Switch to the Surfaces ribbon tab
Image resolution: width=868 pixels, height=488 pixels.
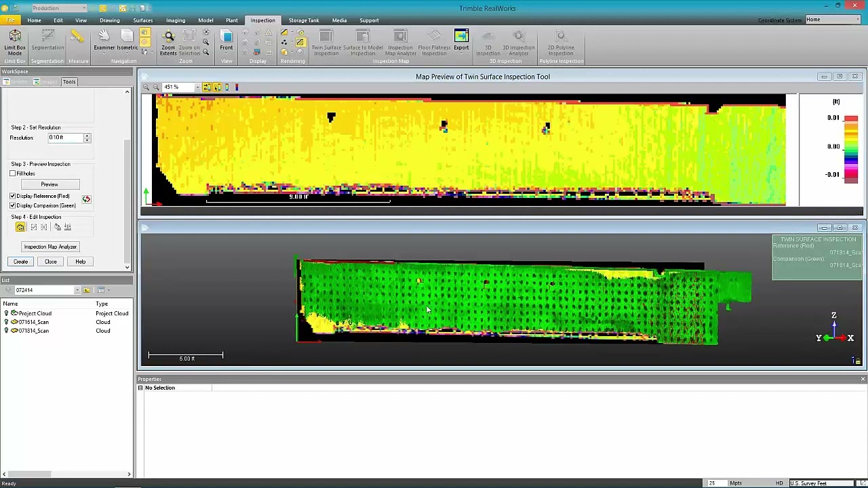(142, 20)
